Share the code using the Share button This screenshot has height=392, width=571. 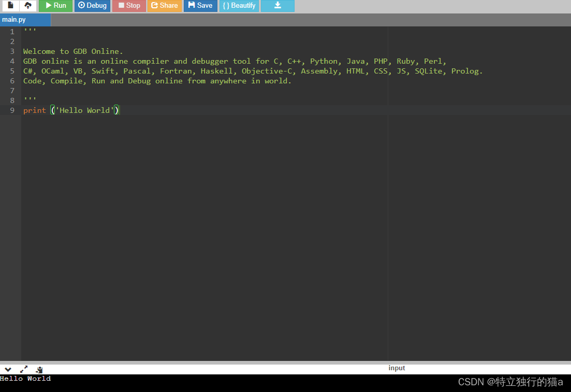[164, 6]
